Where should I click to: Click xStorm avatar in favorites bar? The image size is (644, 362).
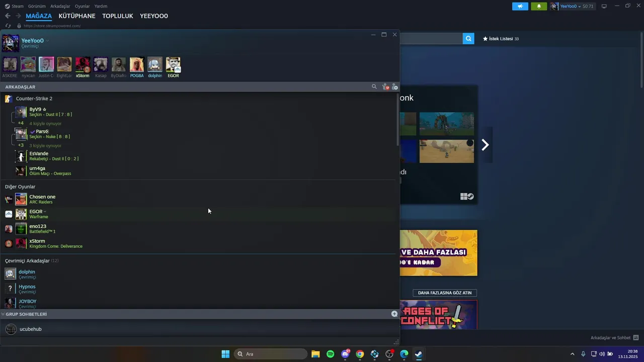point(83,64)
